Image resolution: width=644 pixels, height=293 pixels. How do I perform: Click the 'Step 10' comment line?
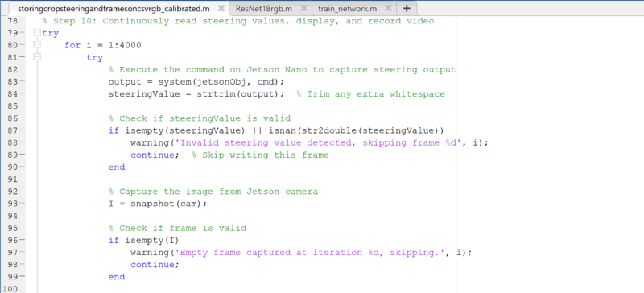[x=238, y=21]
